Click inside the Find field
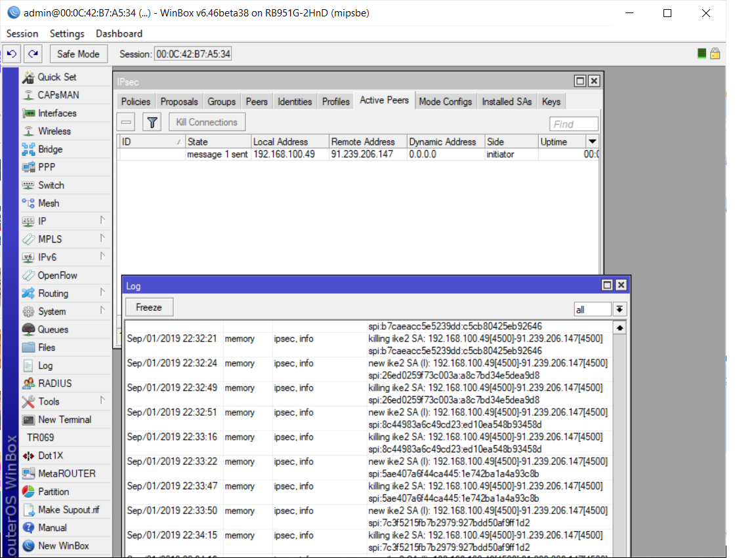The image size is (756, 558). pos(574,123)
